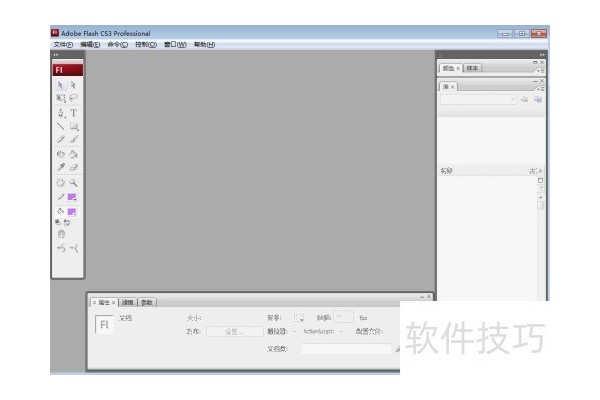
Task: Click the document class input field
Action: tap(346, 349)
